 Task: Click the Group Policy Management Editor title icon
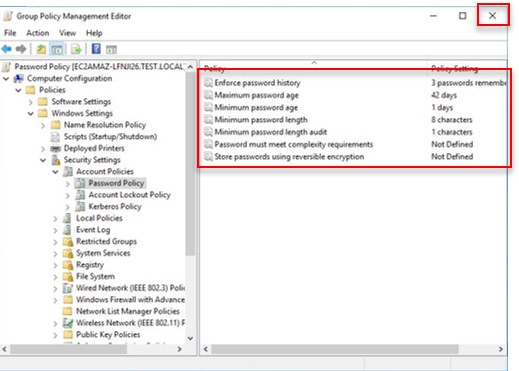pyautogui.click(x=8, y=16)
